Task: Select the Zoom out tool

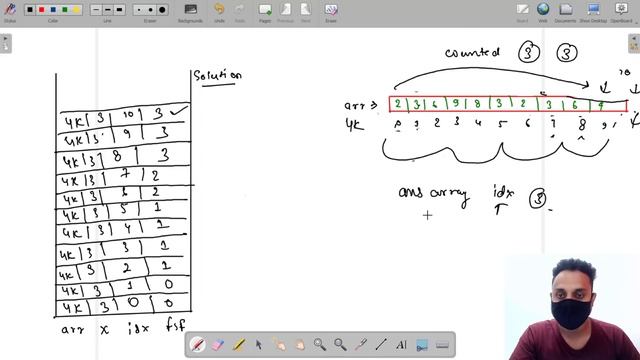Action: click(340, 345)
